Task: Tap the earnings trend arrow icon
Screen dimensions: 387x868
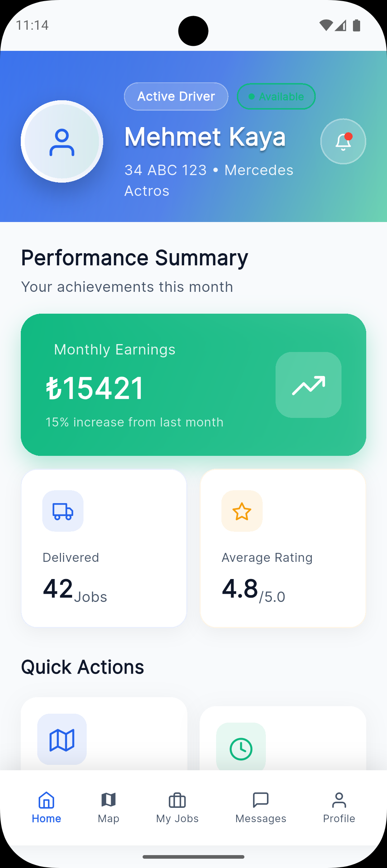Action: click(x=309, y=385)
